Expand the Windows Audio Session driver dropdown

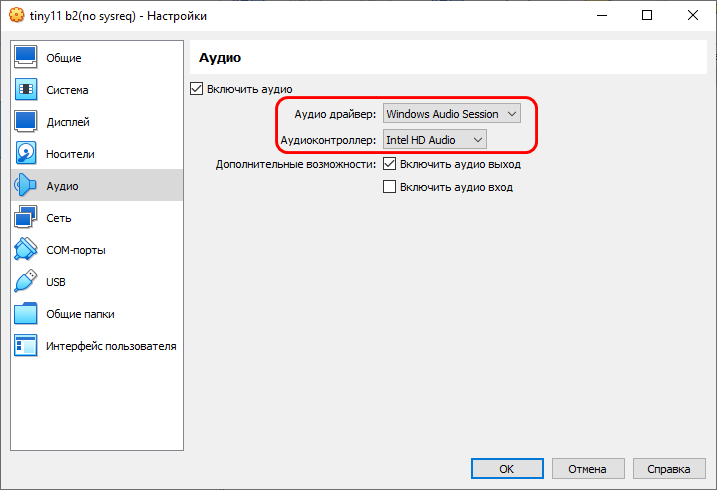coord(452,114)
